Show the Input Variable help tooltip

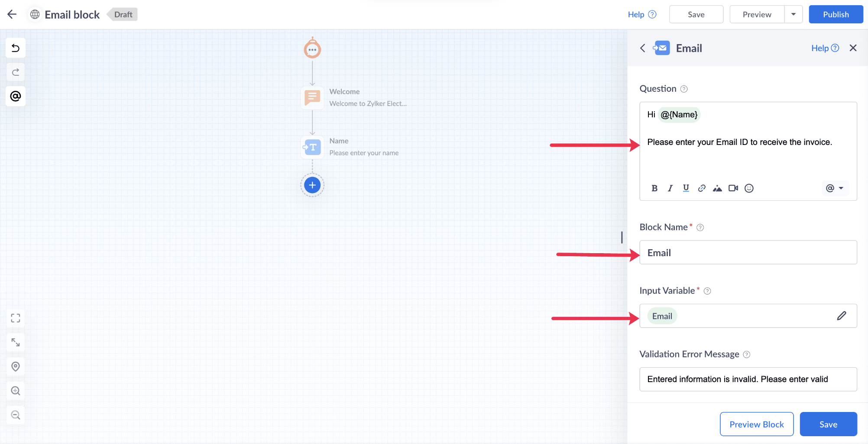click(x=707, y=291)
